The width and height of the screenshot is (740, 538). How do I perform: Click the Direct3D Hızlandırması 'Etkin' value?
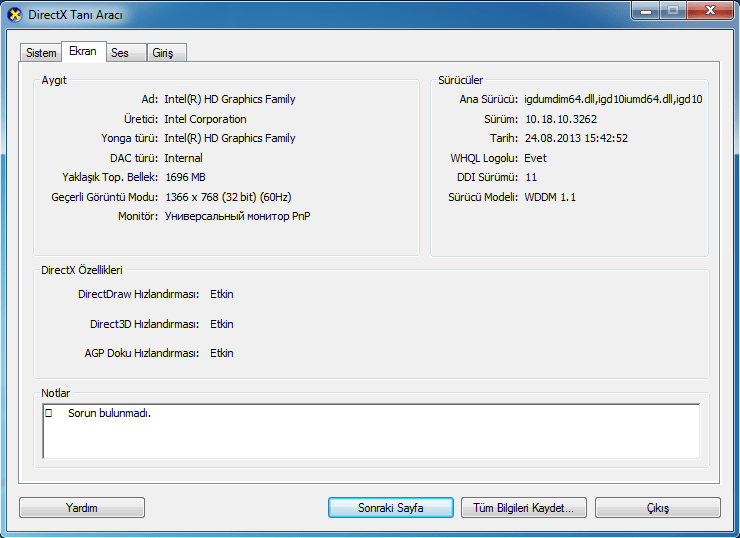pyautogui.click(x=222, y=324)
